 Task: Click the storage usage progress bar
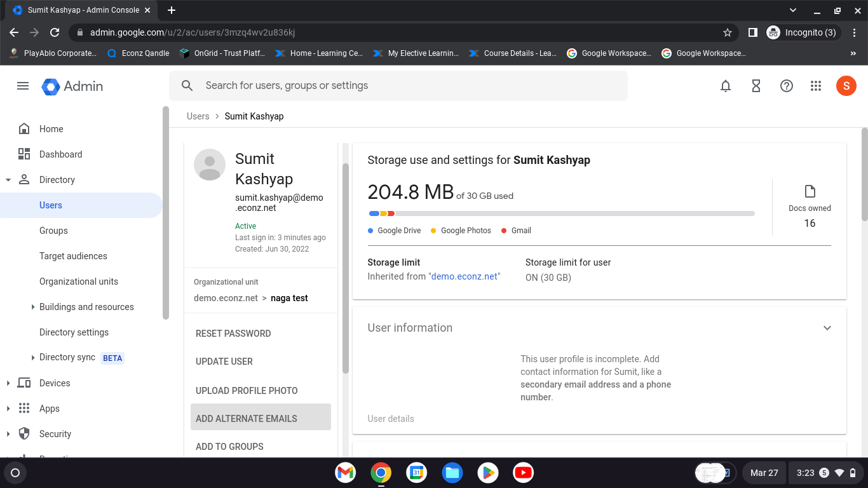click(561, 213)
